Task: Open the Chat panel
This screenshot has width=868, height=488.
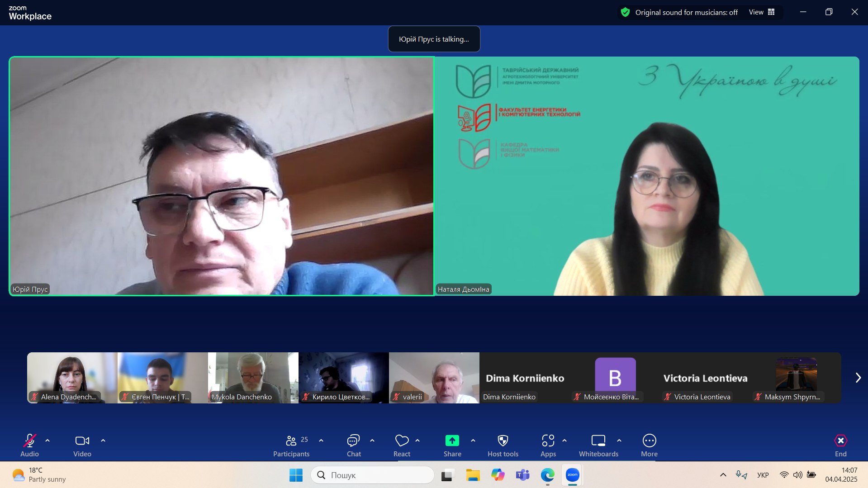Action: pyautogui.click(x=354, y=445)
